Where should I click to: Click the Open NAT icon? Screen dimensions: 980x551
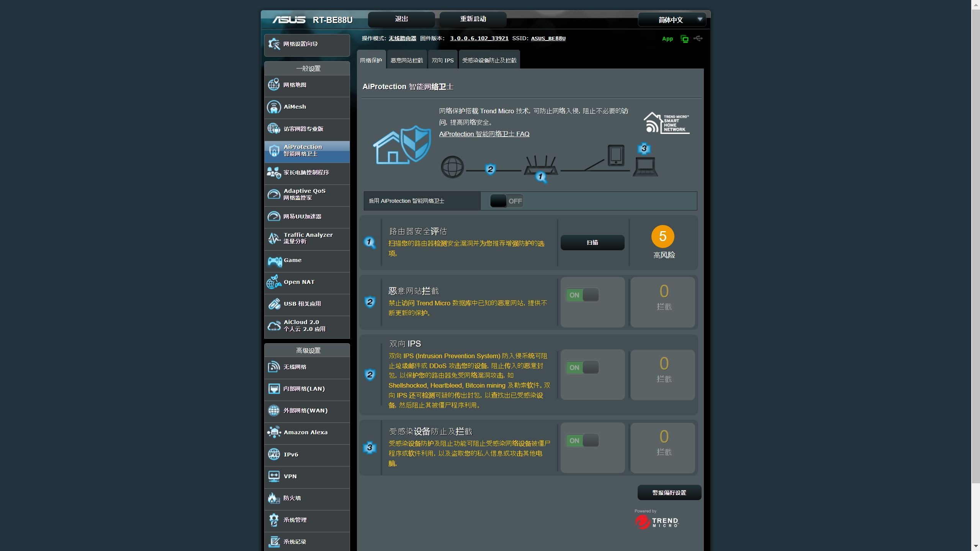(274, 282)
